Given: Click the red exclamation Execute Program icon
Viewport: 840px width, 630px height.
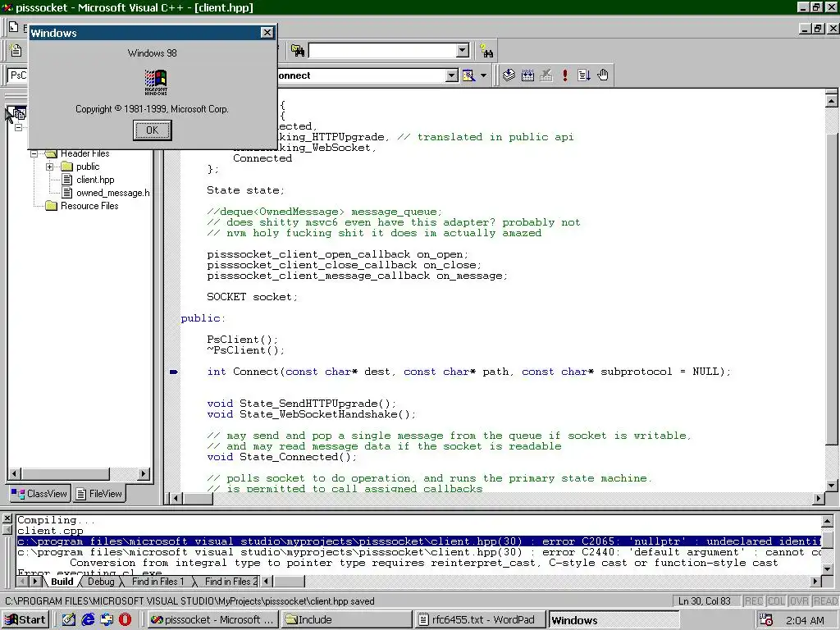Looking at the screenshot, I should (564, 75).
